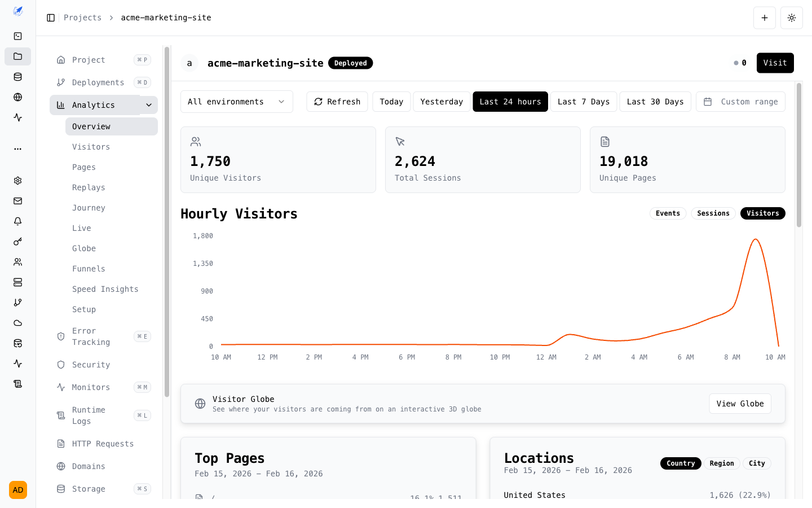Collapse the Analytics section chevron
This screenshot has width=812, height=508.
(148, 104)
